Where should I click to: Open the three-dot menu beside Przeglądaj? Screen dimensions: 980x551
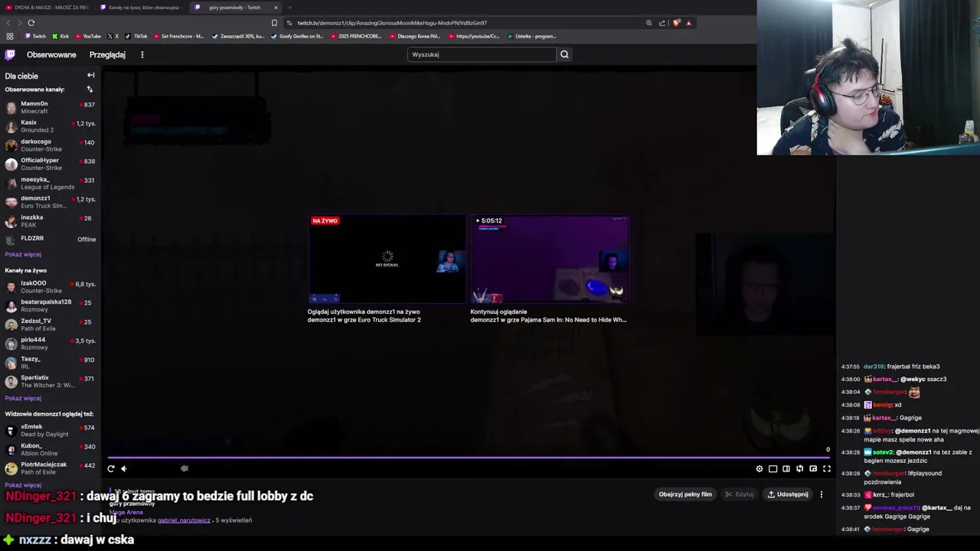tap(142, 54)
